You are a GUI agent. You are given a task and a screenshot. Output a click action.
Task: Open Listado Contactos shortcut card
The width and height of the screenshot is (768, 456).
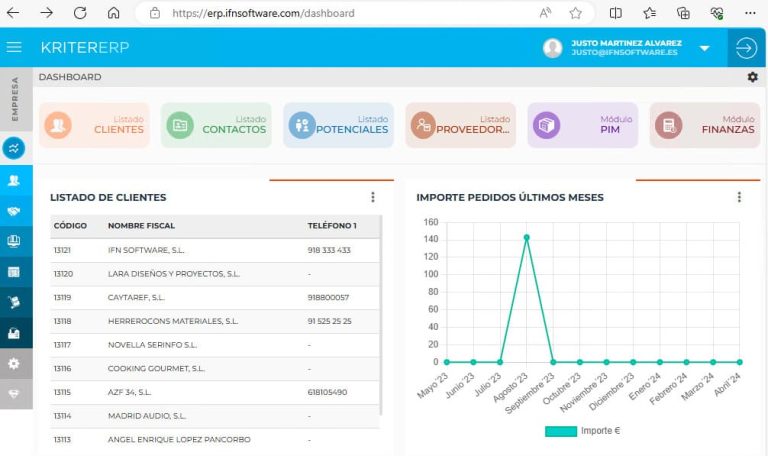coord(216,125)
